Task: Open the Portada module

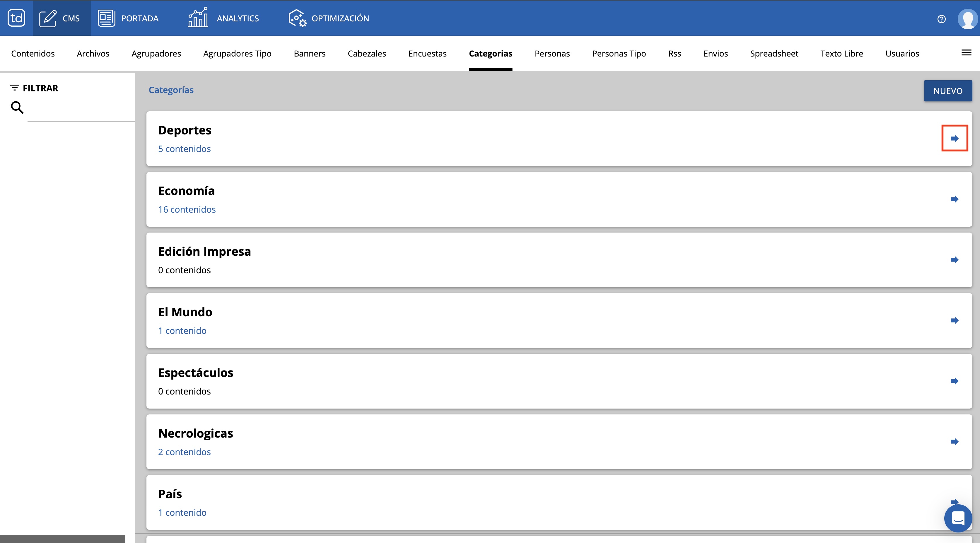Action: [128, 18]
